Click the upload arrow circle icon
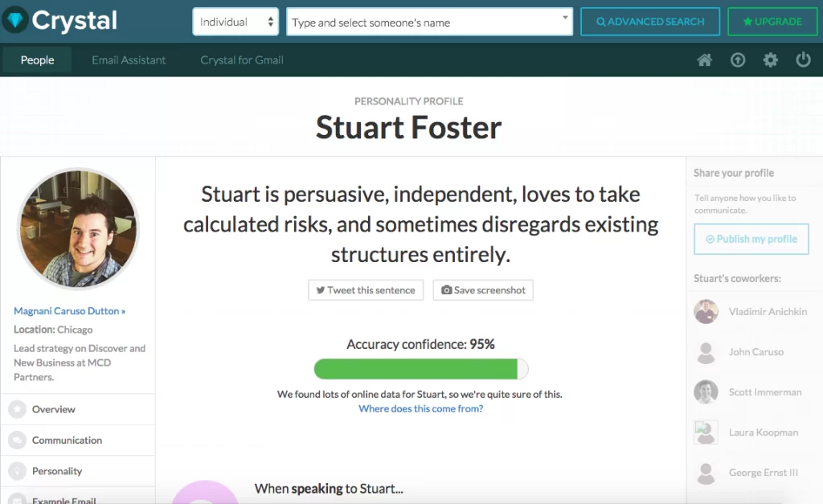Viewport: 823px width, 504px height. [x=738, y=60]
